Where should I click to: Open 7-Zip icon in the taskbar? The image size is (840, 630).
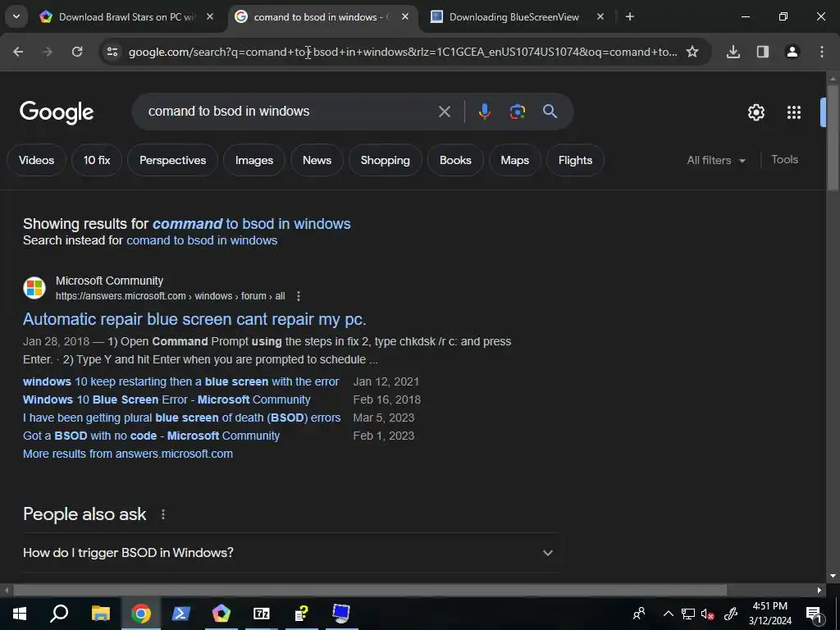[262, 614]
